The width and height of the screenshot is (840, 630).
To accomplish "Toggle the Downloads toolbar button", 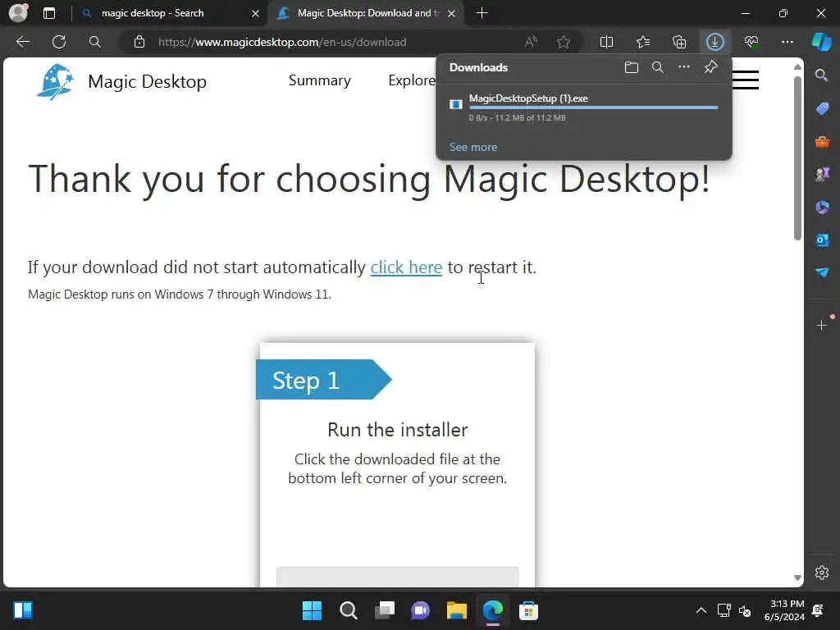I will tap(715, 42).
